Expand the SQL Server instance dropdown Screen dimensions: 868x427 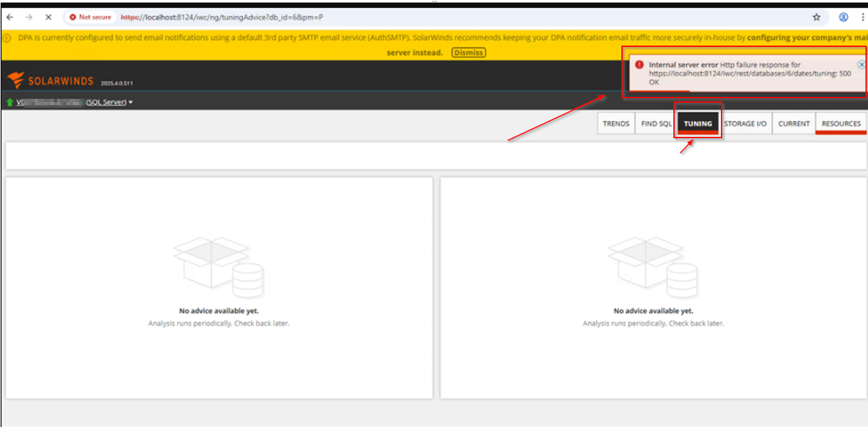click(x=131, y=103)
